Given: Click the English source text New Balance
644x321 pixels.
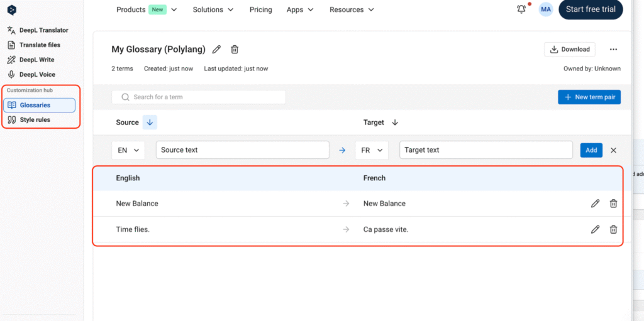Looking at the screenshot, I should click(137, 203).
